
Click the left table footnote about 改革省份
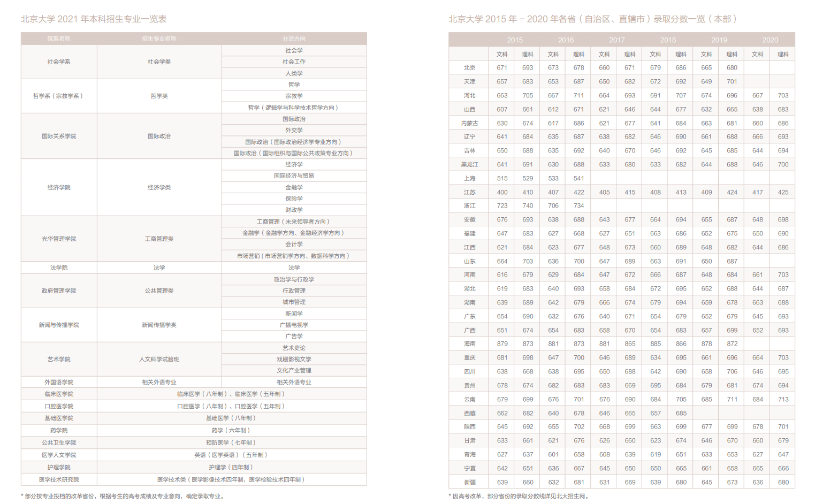click(x=123, y=496)
